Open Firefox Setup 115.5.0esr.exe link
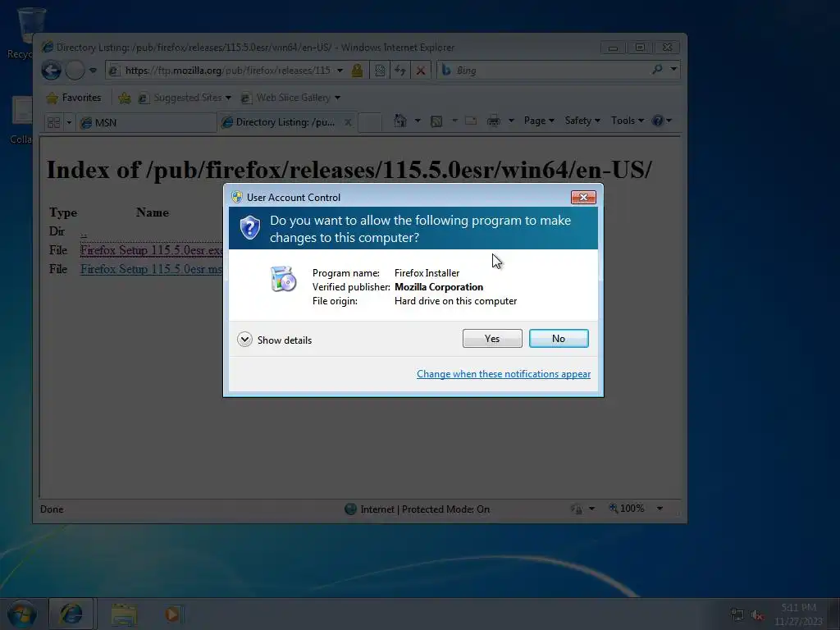The image size is (840, 630). [152, 250]
